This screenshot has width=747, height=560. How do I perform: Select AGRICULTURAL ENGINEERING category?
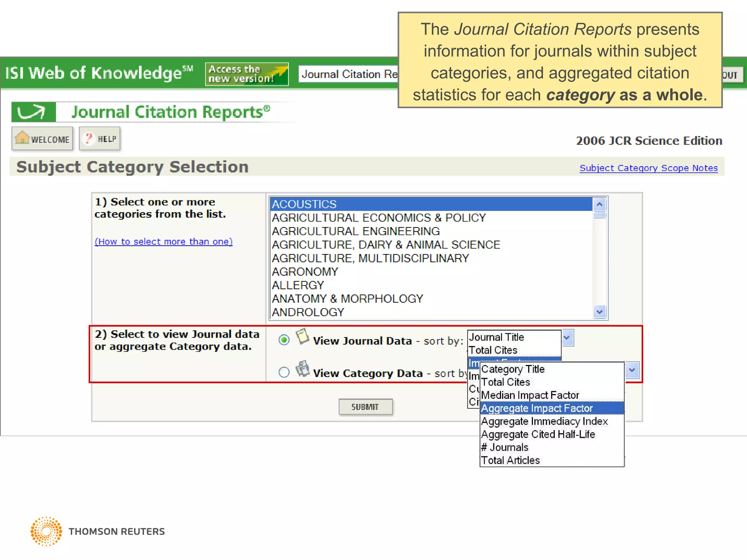[431, 231]
